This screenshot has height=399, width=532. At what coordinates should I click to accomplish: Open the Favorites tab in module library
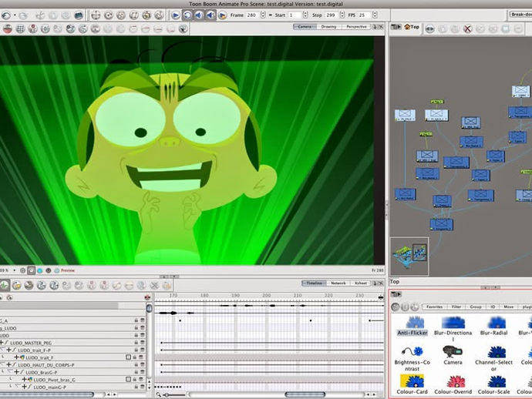435,307
